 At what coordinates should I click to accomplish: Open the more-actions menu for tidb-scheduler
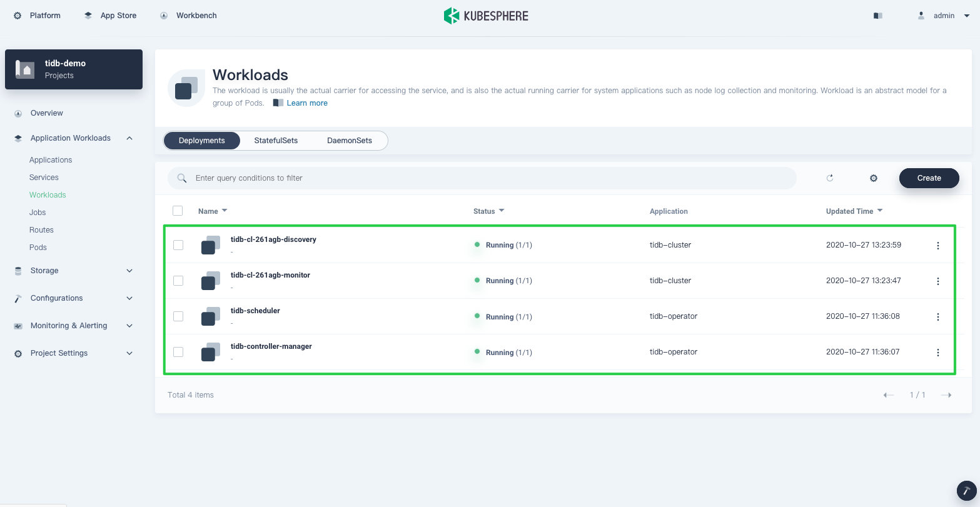(937, 317)
